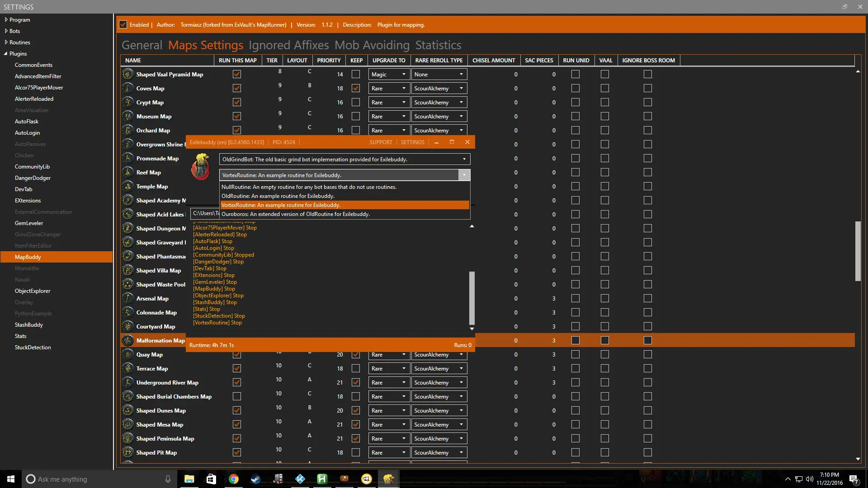
Task: Open Rare Reroll Type dropdown for Coves Map
Action: tap(439, 88)
